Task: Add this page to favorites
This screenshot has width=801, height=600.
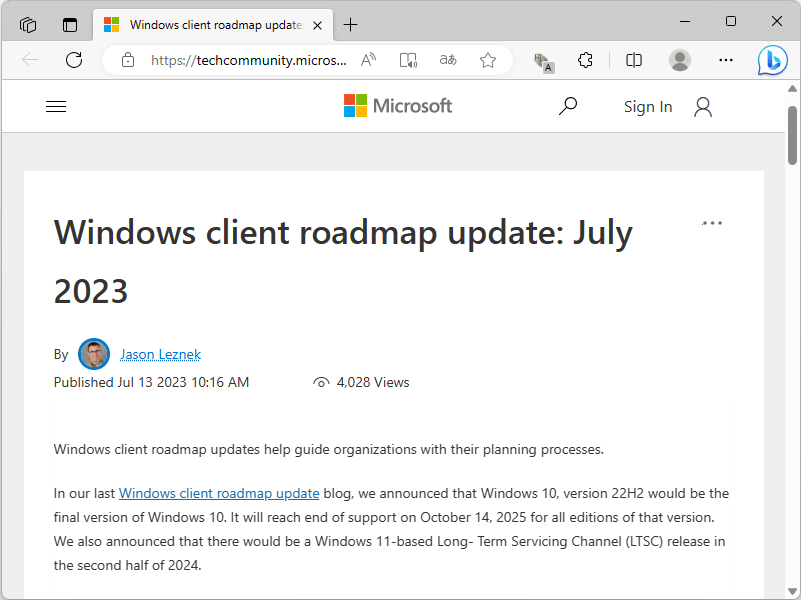Action: pyautogui.click(x=488, y=60)
